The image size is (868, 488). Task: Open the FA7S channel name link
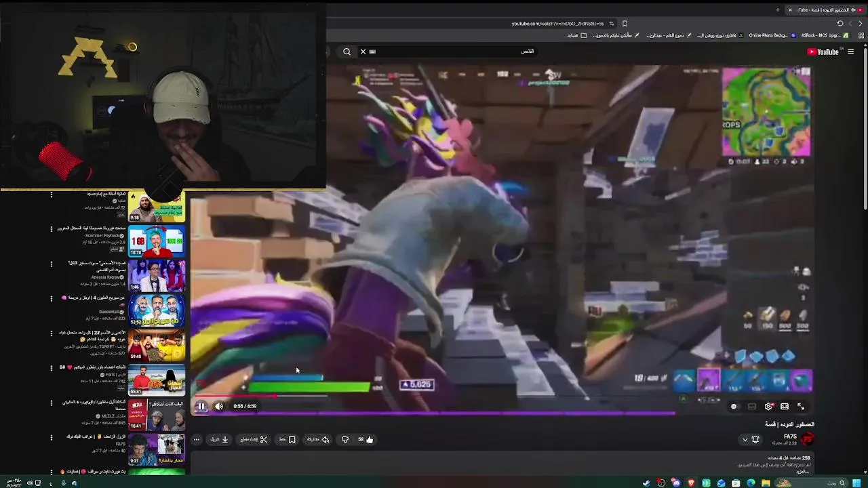click(790, 436)
